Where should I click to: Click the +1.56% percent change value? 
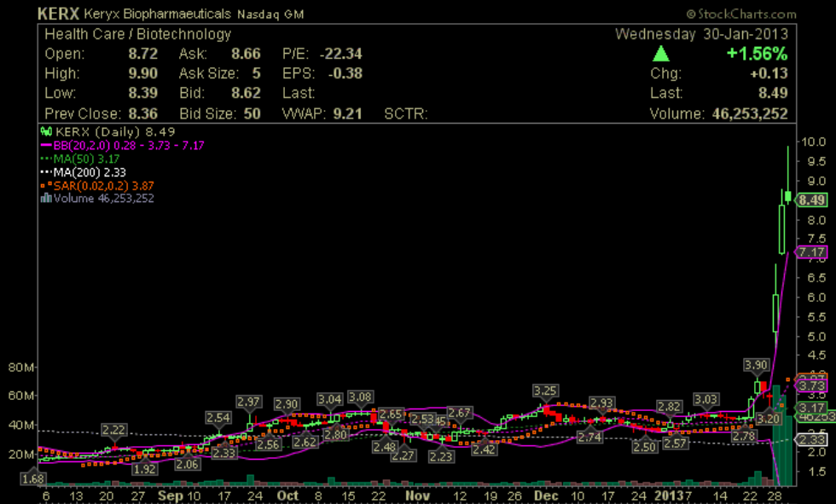[x=758, y=53]
